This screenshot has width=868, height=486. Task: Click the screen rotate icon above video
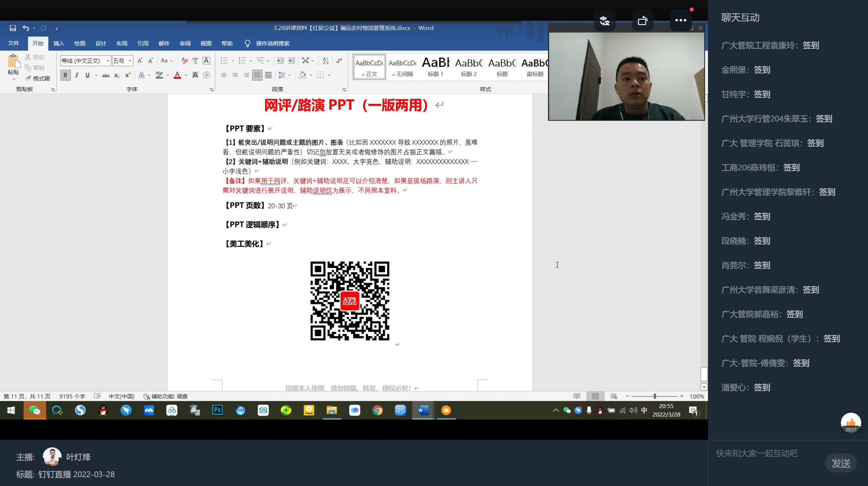click(x=643, y=21)
